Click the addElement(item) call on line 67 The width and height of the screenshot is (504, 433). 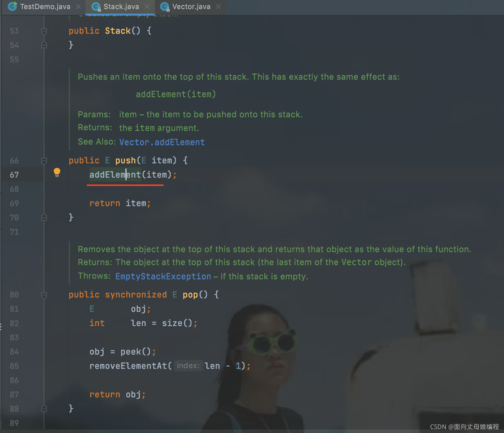click(x=130, y=175)
